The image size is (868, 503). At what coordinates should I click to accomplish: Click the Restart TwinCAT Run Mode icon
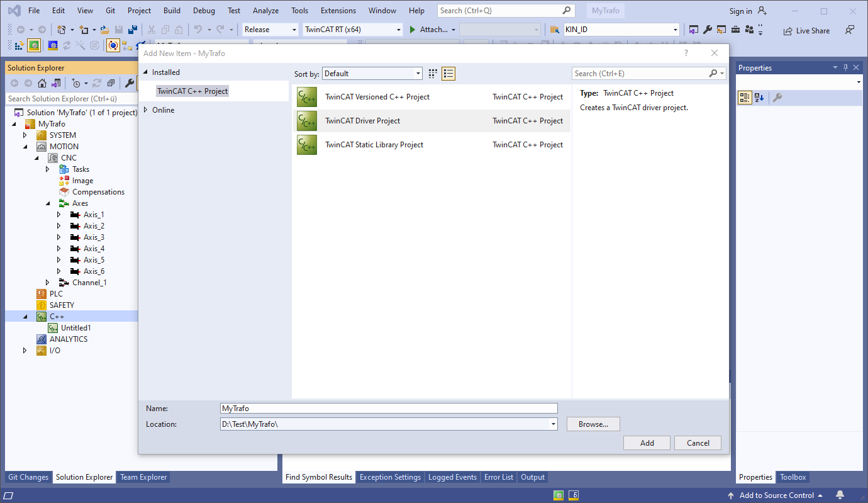[x=34, y=45]
